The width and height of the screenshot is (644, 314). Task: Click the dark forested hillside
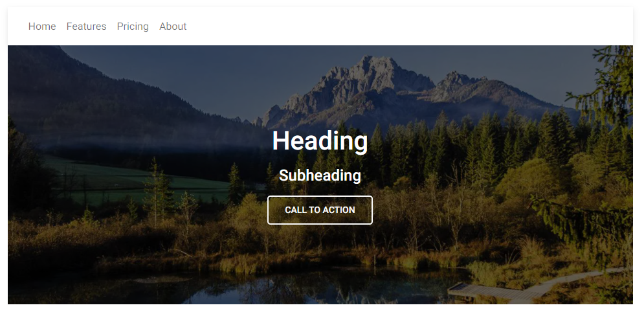click(x=103, y=103)
